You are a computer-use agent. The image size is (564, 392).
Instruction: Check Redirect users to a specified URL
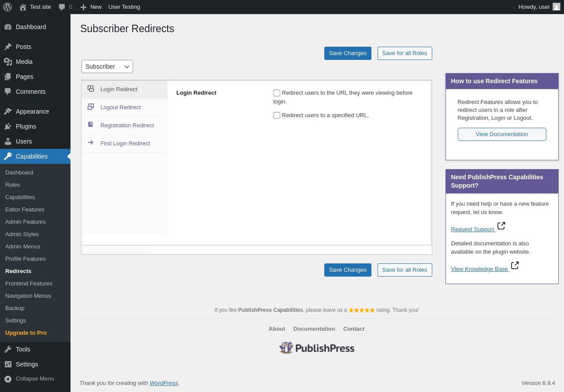point(277,115)
